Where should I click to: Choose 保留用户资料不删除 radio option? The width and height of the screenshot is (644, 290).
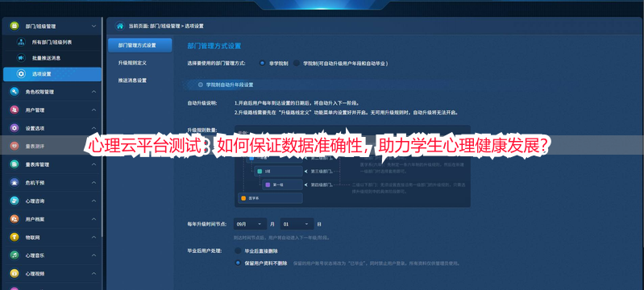pos(238,263)
